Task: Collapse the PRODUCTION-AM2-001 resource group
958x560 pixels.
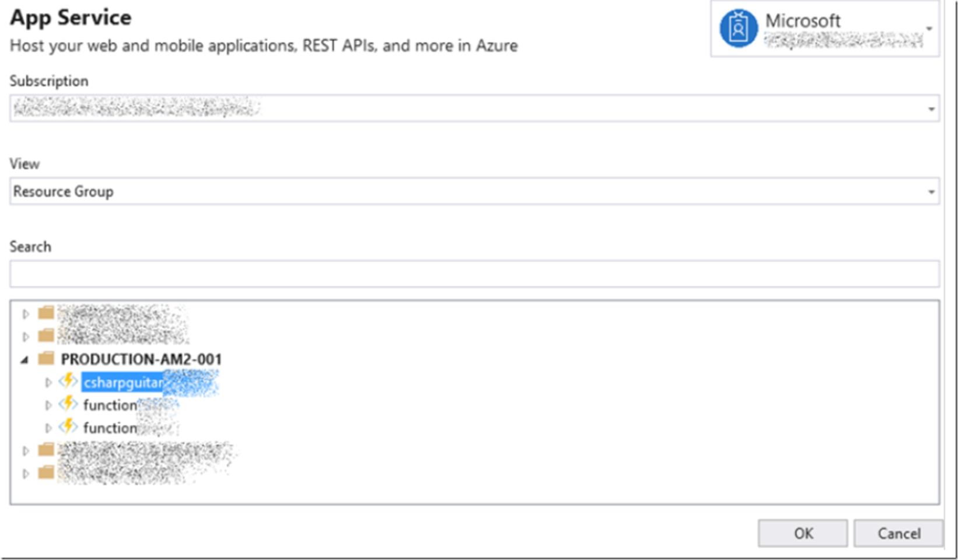Action: (x=25, y=360)
